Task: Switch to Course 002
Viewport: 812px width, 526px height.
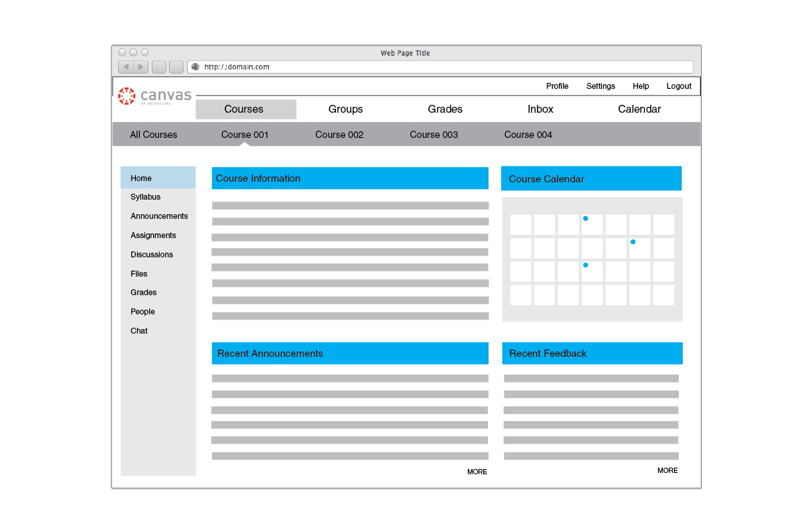Action: [339, 135]
